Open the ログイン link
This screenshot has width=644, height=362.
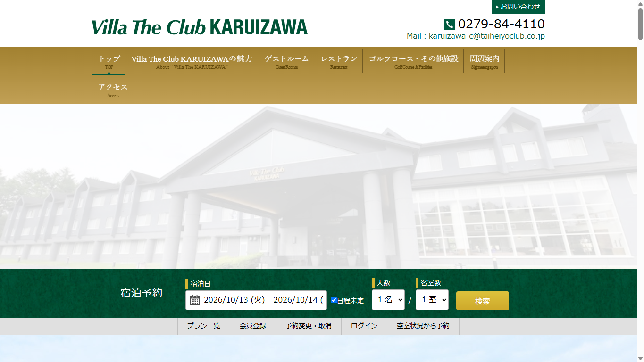(x=364, y=326)
